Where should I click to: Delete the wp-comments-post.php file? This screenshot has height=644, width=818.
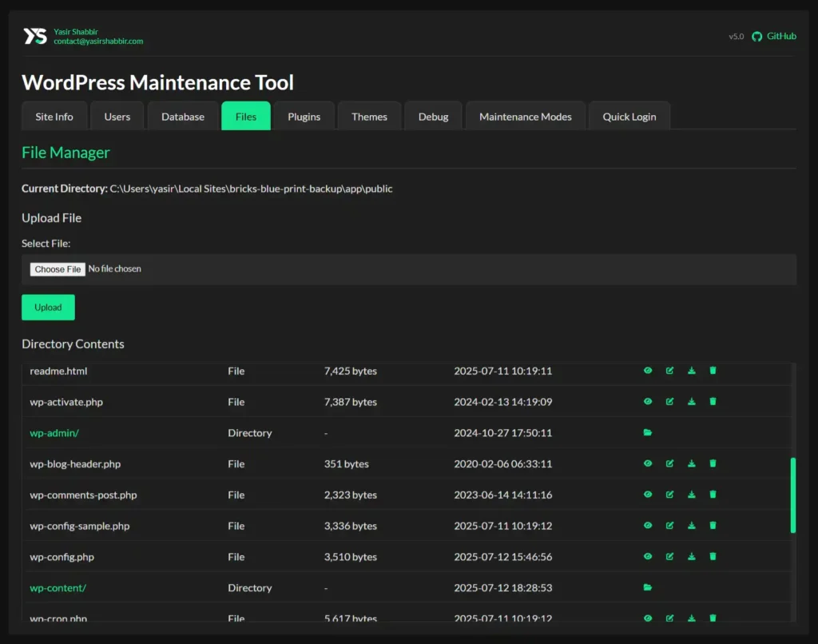click(x=713, y=495)
